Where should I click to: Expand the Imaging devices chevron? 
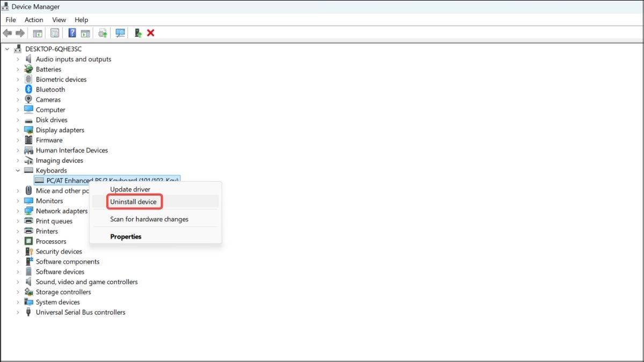tap(18, 161)
